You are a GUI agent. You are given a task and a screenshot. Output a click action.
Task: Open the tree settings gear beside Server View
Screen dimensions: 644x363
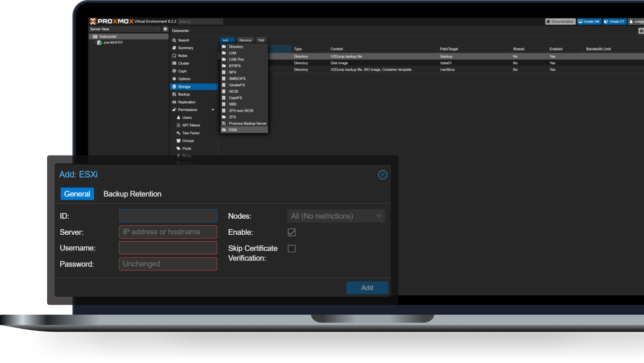(x=165, y=29)
